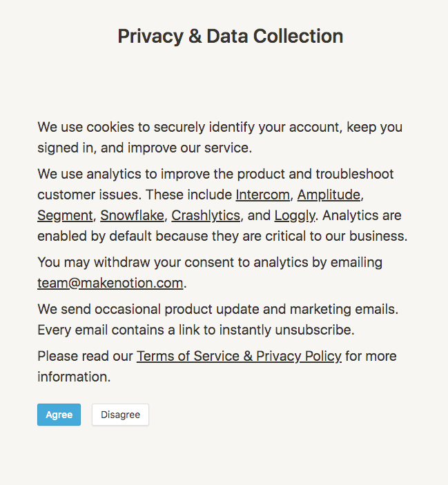Click the blue Agree button
Screen dimensions: 448x485
pyautogui.click(x=59, y=415)
